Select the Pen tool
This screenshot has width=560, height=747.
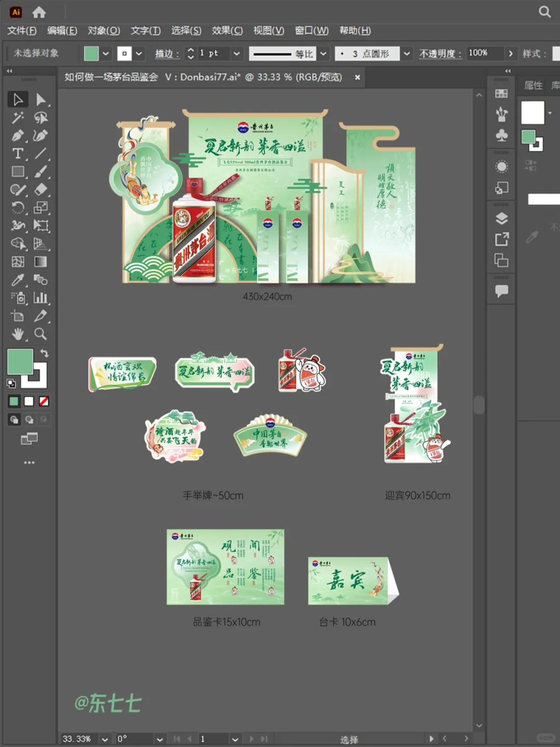click(18, 136)
